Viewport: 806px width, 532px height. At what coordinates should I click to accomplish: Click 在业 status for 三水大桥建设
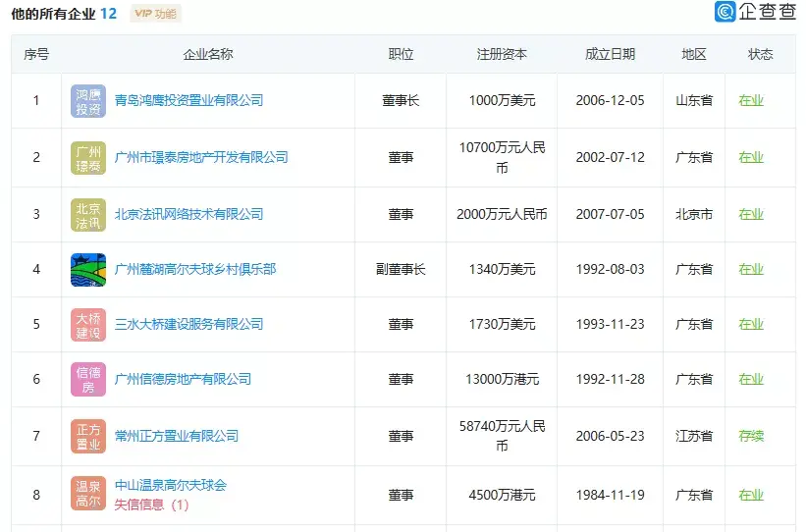pyautogui.click(x=751, y=324)
